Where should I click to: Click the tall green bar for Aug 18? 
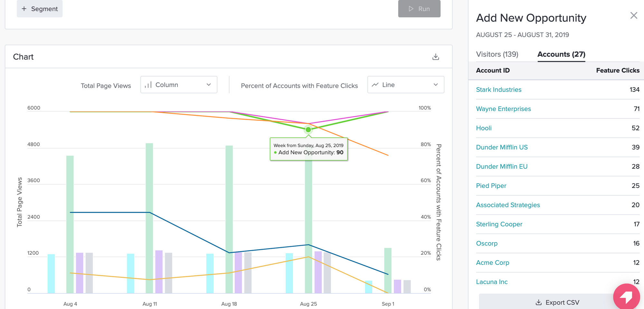click(x=229, y=219)
